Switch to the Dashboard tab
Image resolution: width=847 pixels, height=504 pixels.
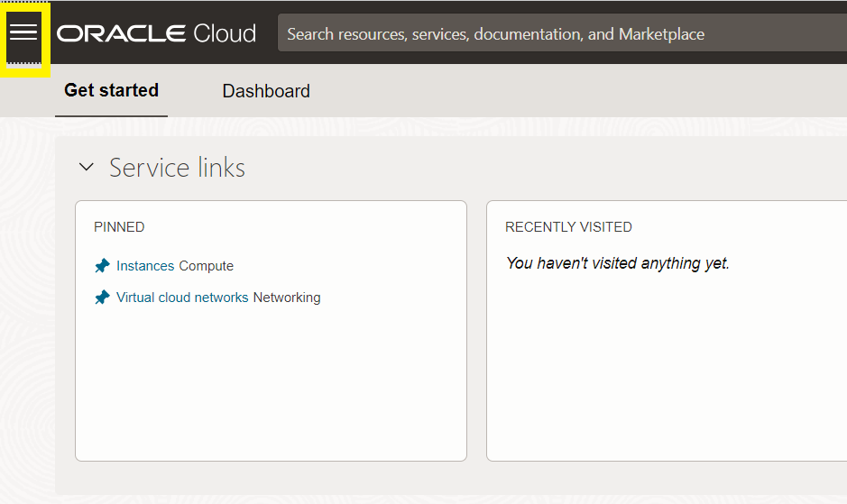click(266, 91)
